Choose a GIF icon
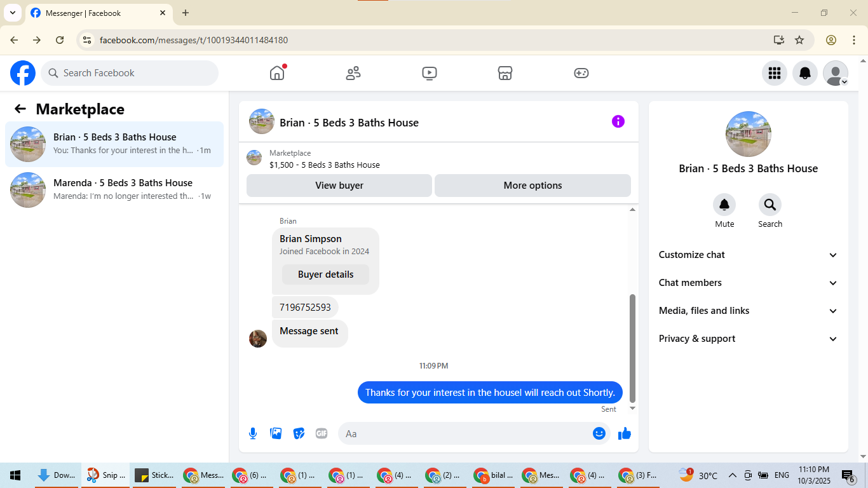This screenshot has height=488, width=868. click(322, 433)
